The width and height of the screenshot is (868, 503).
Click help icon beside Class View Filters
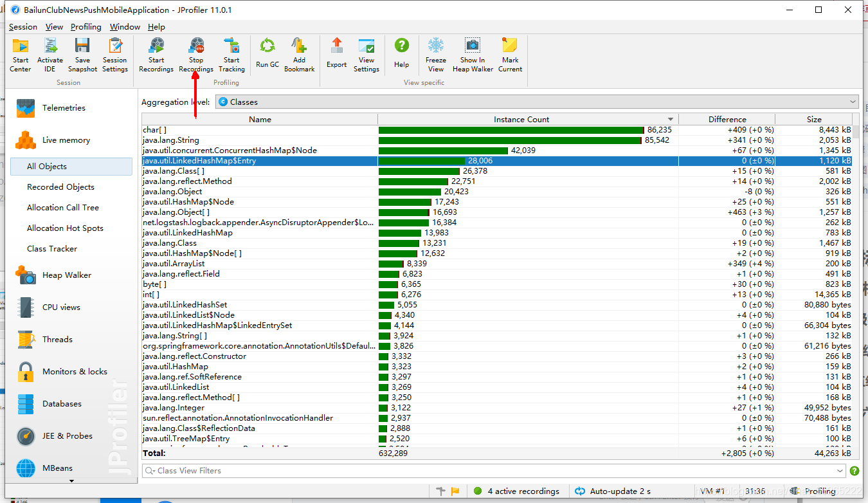click(854, 471)
